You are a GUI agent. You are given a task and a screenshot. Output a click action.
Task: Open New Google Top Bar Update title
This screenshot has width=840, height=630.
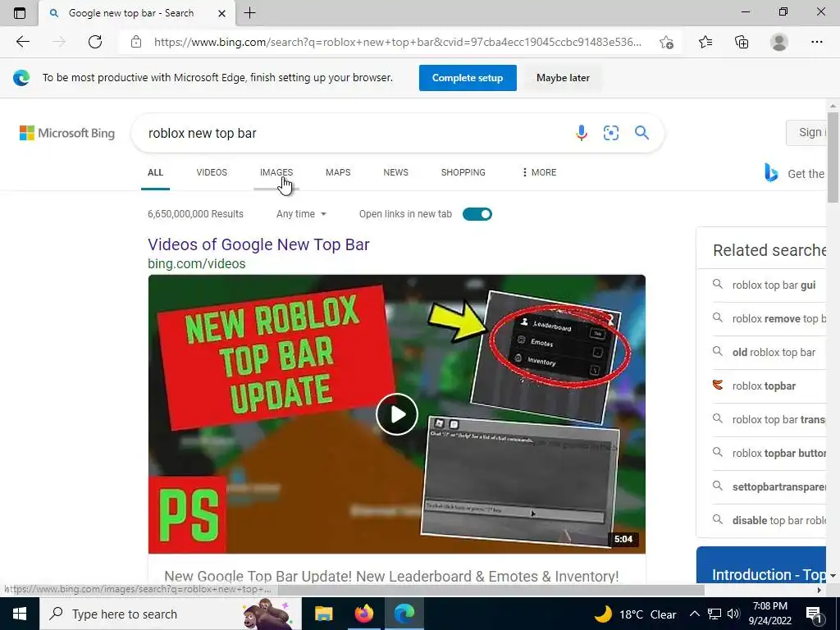tap(391, 576)
